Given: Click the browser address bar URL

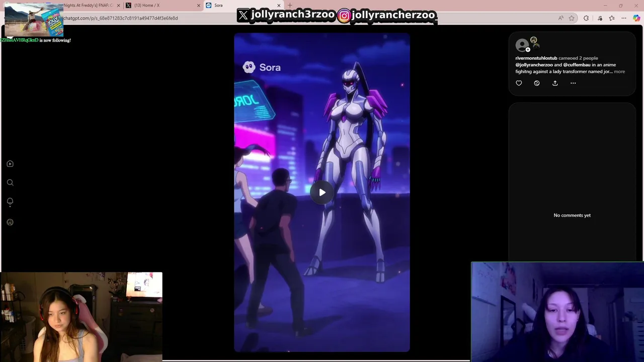Looking at the screenshot, I should click(121, 18).
